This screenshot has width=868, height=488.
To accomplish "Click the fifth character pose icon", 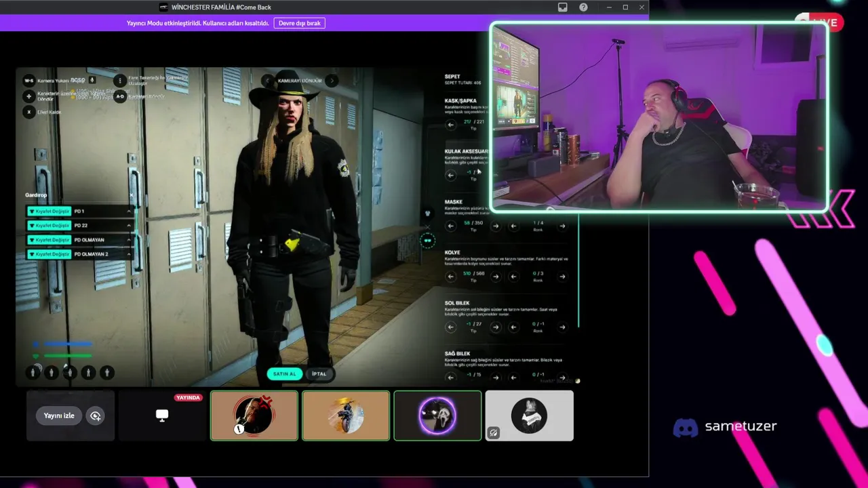I will pos(106,372).
